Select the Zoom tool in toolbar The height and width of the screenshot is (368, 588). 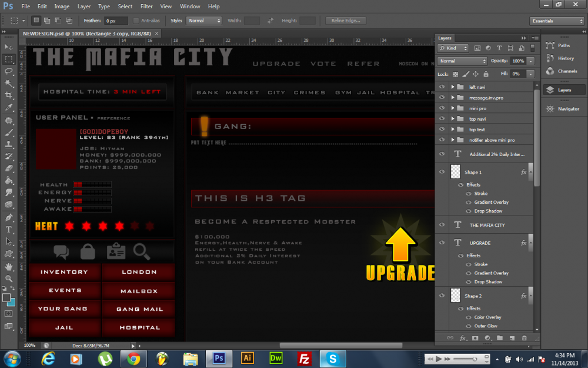click(x=9, y=279)
